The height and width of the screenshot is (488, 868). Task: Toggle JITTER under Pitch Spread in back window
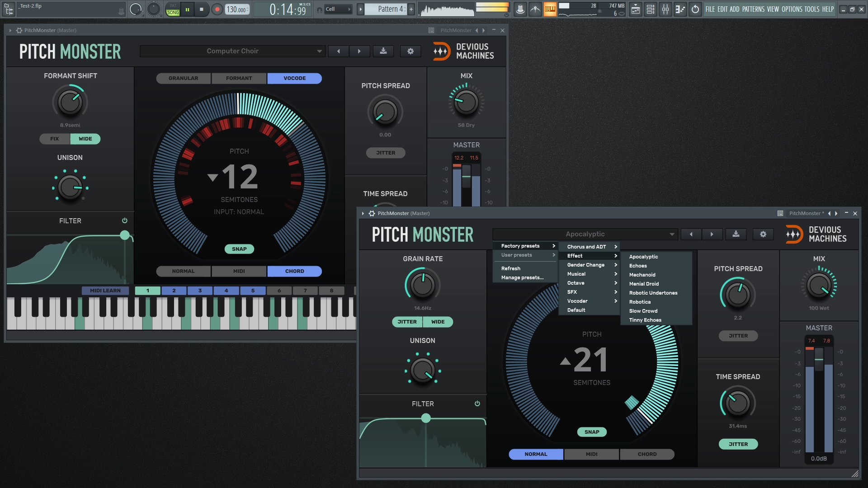(x=386, y=153)
